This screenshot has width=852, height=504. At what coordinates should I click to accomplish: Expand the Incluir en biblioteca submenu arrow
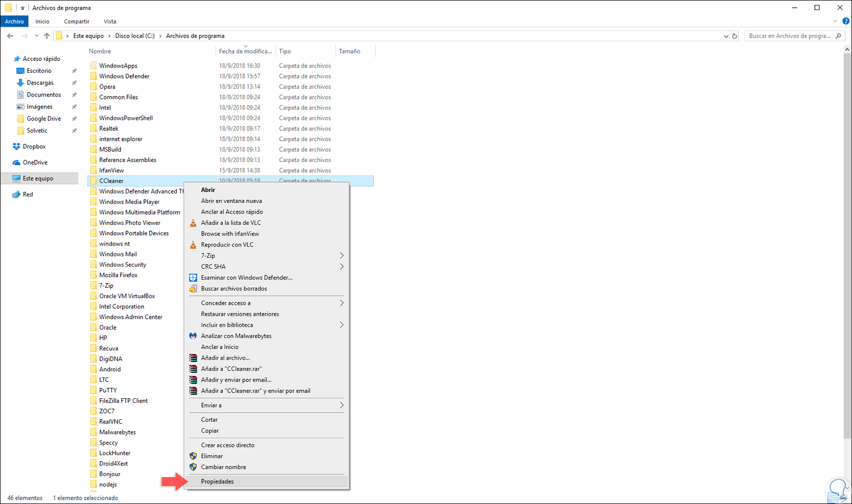pyautogui.click(x=341, y=325)
